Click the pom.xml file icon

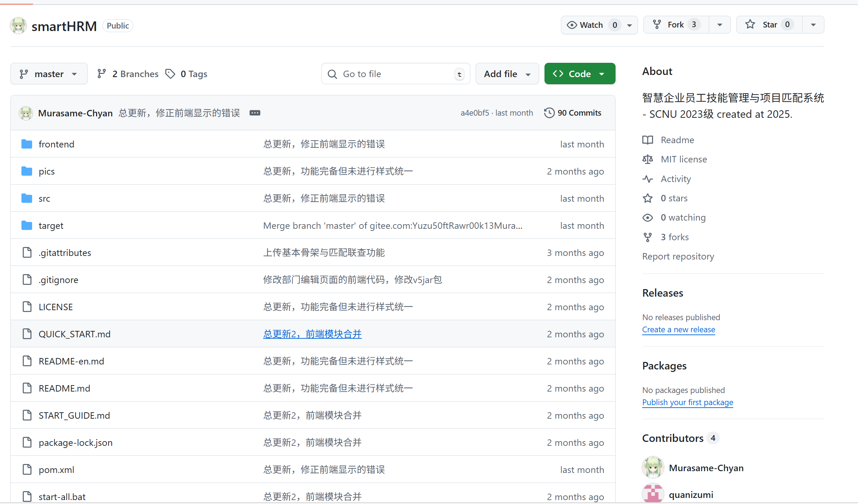pos(27,470)
